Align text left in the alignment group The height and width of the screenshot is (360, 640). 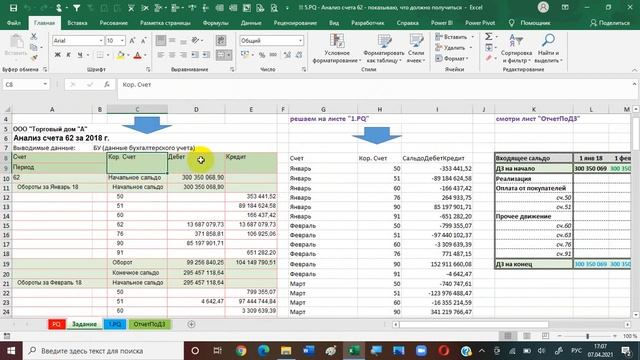coord(161,55)
